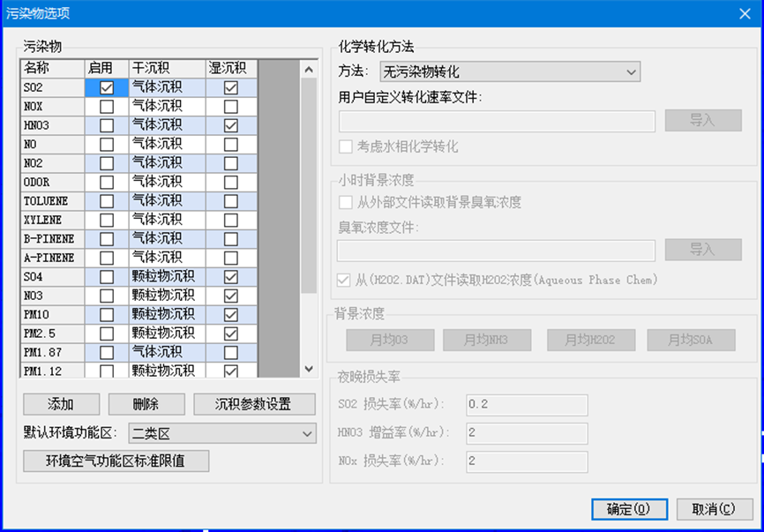Enable the PM2.5 pollutant checkbox
The image size is (764, 532).
click(x=107, y=333)
